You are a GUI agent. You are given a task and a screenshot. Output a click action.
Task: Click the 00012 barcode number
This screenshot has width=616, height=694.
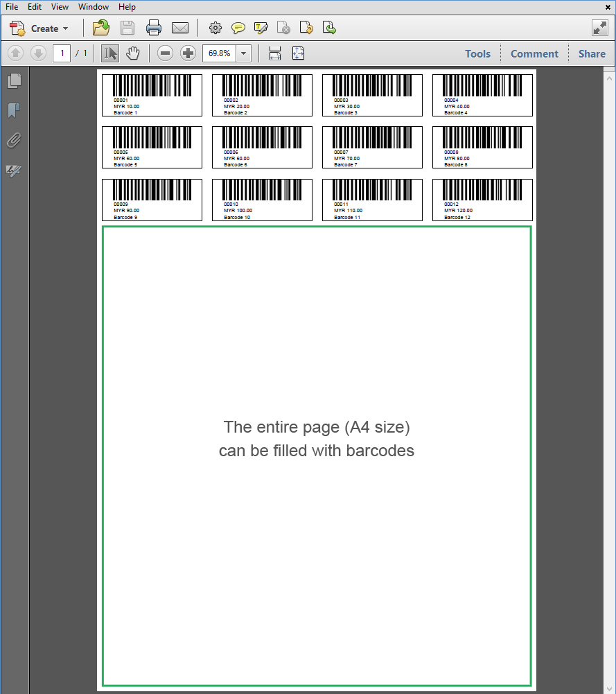pyautogui.click(x=451, y=205)
